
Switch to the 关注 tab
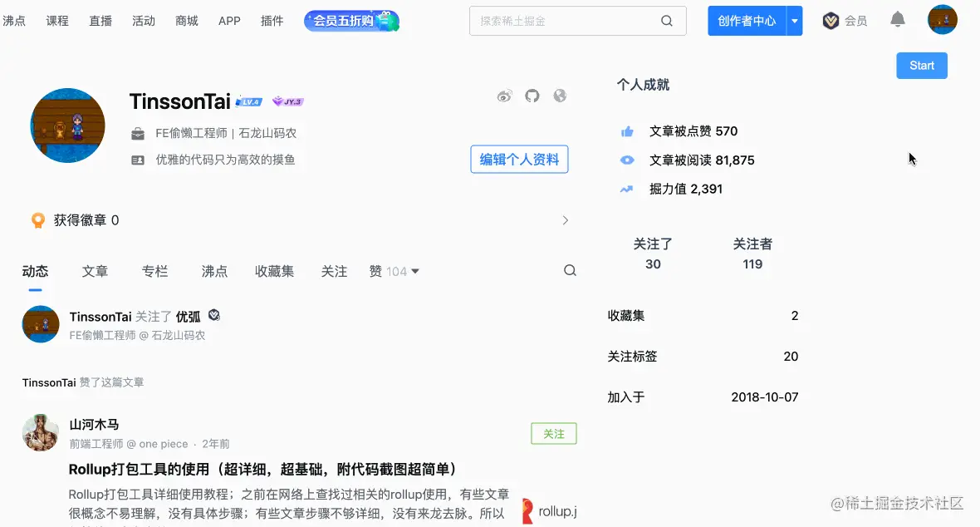[x=335, y=271]
